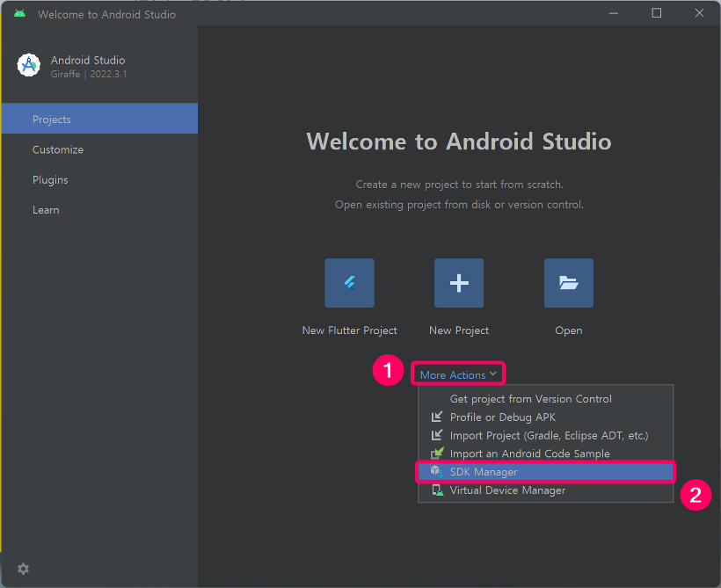Viewport: 721px width, 588px height.
Task: Select Import Project (Gradle, Eclipse ADT, etc.)
Action: pos(546,435)
